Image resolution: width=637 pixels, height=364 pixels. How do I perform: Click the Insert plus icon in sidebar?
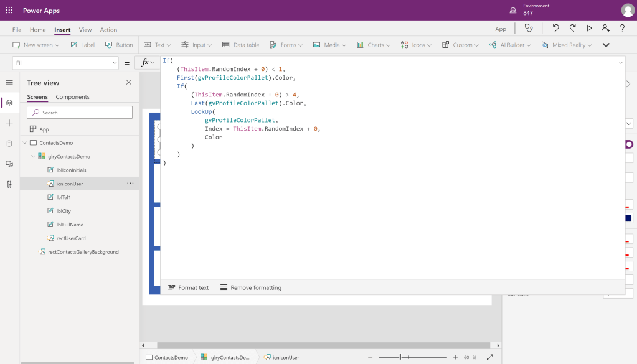pyautogui.click(x=9, y=123)
